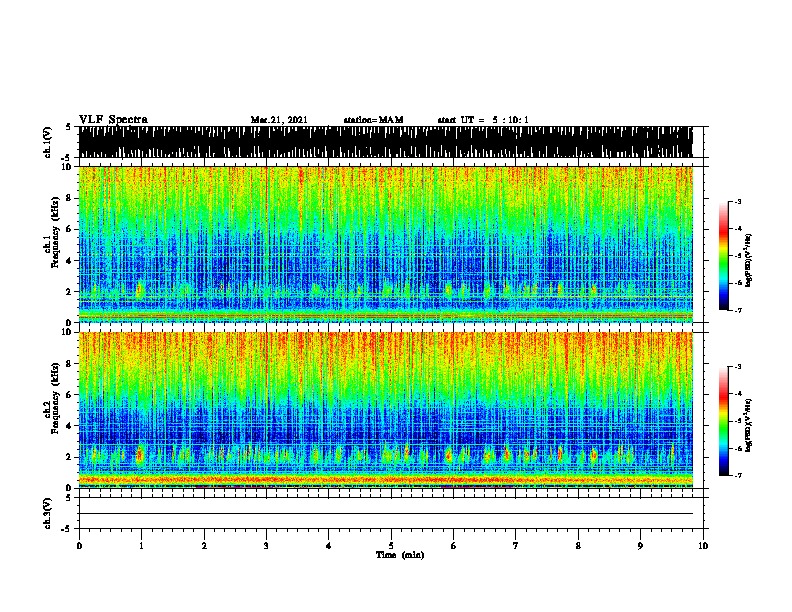Click time axis tick label "3"
Screen dimensions: 792x612
tap(266, 546)
